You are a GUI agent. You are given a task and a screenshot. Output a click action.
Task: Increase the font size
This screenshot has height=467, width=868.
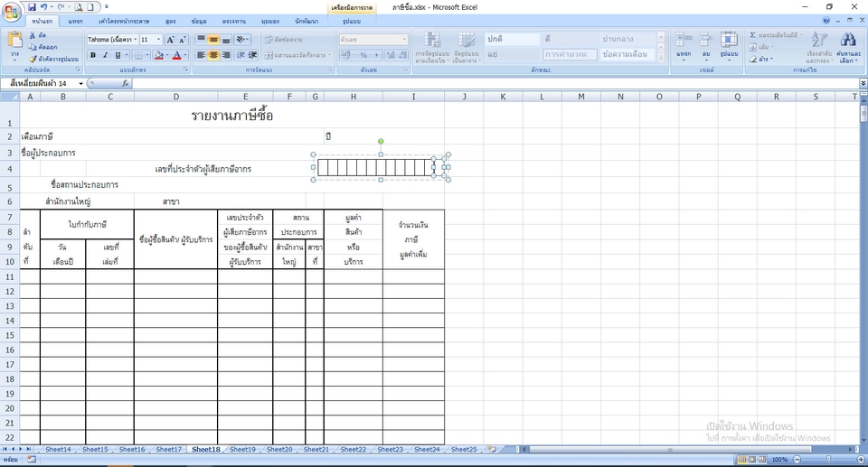pyautogui.click(x=170, y=40)
